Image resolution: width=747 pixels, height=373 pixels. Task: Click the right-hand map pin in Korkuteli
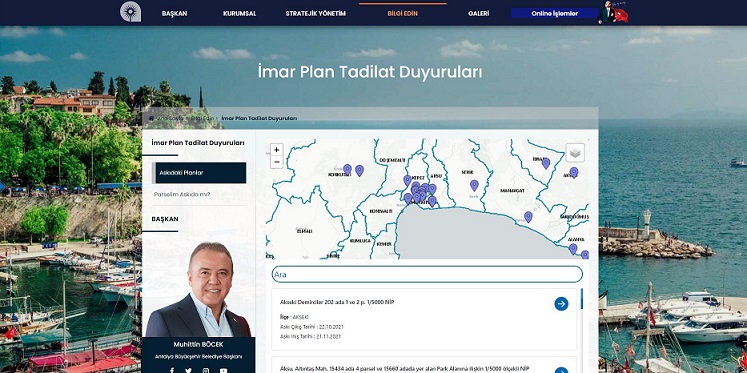[x=359, y=171]
